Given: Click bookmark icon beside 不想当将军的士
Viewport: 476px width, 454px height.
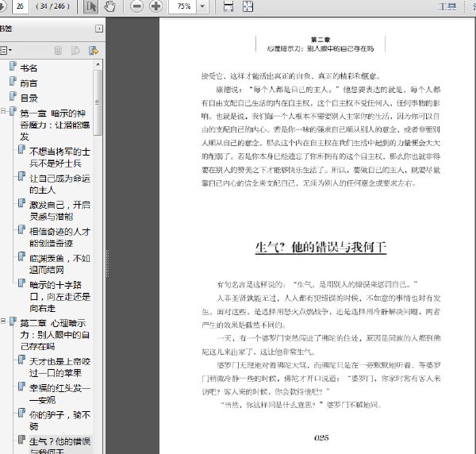Looking at the screenshot, I should coord(22,150).
